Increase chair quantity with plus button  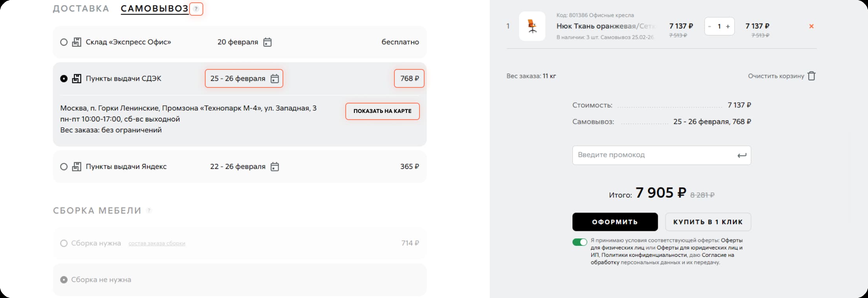pyautogui.click(x=728, y=27)
